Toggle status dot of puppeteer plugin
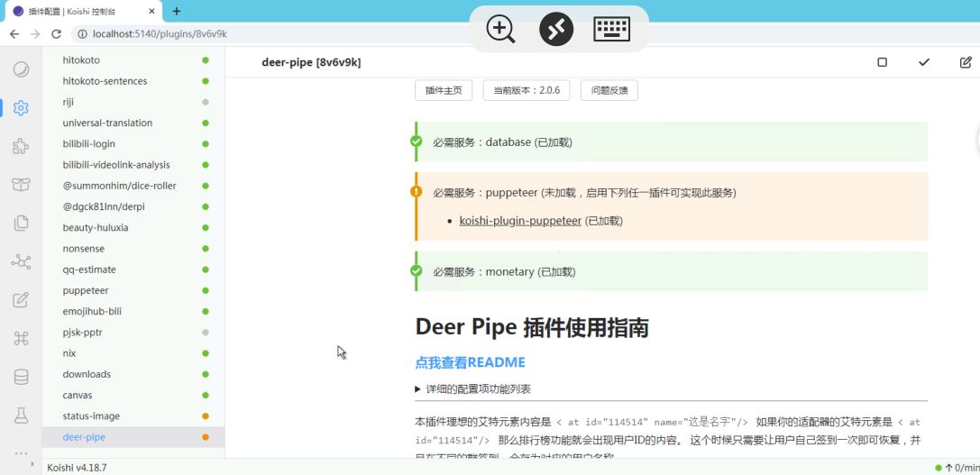This screenshot has width=980, height=475. (x=206, y=290)
